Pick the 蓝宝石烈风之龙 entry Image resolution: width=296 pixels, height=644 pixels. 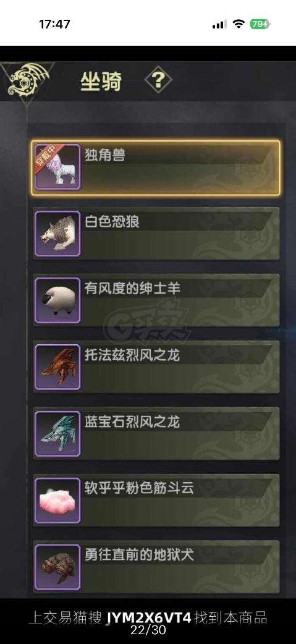pyautogui.click(x=156, y=434)
